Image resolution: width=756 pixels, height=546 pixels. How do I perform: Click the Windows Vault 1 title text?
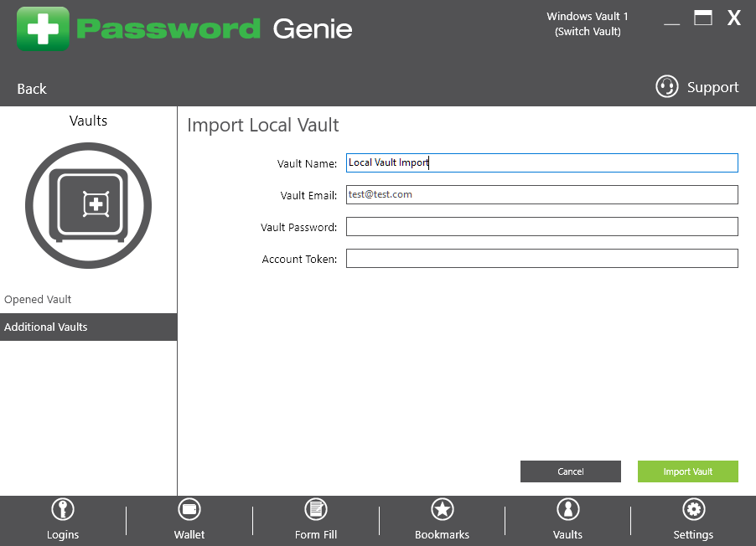(588, 17)
